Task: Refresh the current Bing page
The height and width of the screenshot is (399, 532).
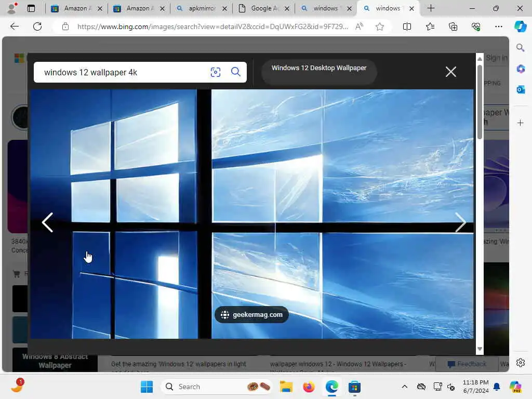Action: pyautogui.click(x=37, y=26)
